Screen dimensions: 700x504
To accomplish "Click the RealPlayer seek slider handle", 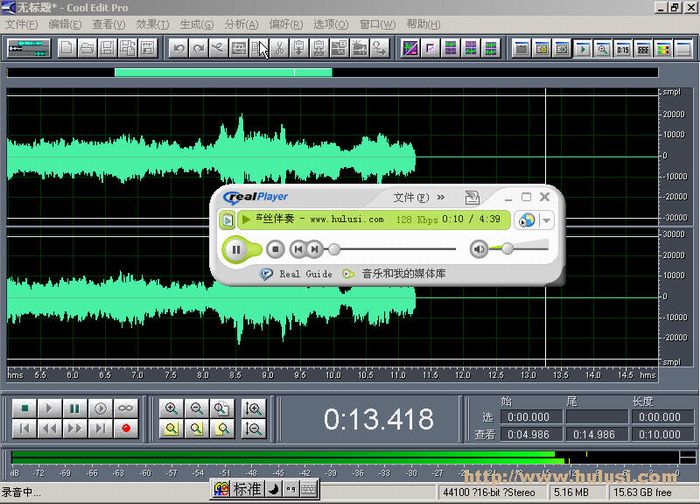I will (334, 249).
